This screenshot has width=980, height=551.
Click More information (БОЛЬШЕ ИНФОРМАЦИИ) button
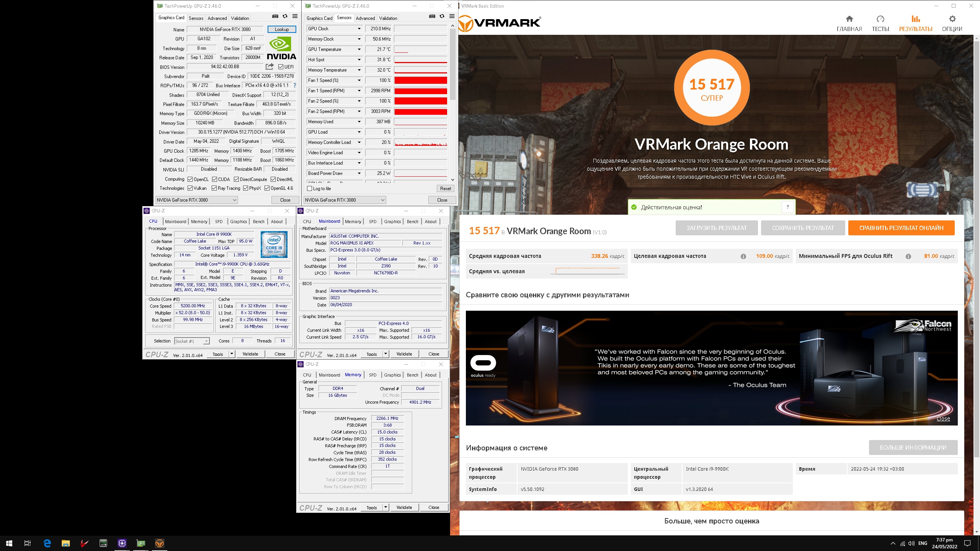pos(913,447)
